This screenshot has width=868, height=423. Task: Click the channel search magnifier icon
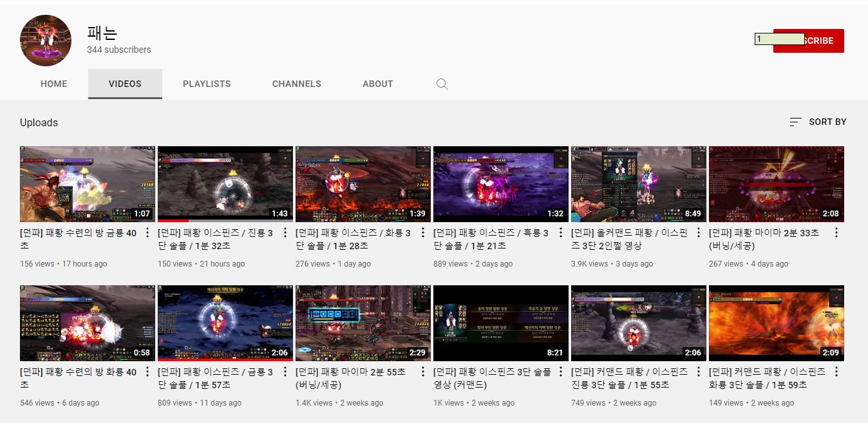pos(442,84)
